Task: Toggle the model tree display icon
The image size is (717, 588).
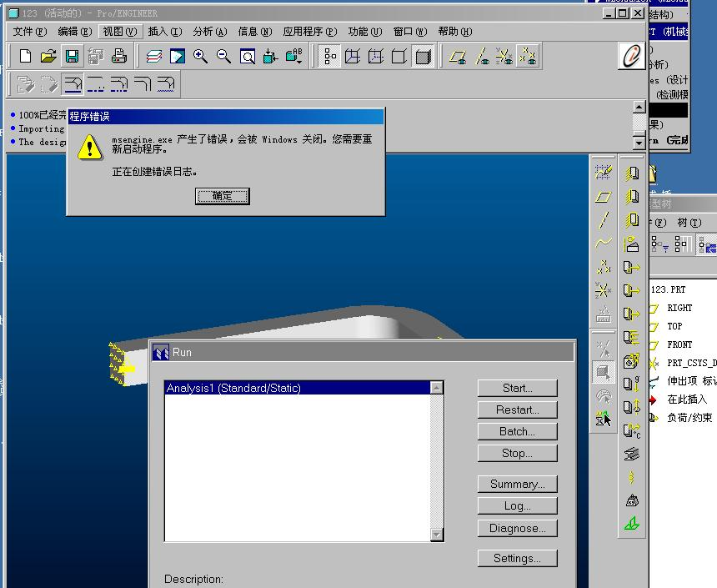Action: [329, 56]
